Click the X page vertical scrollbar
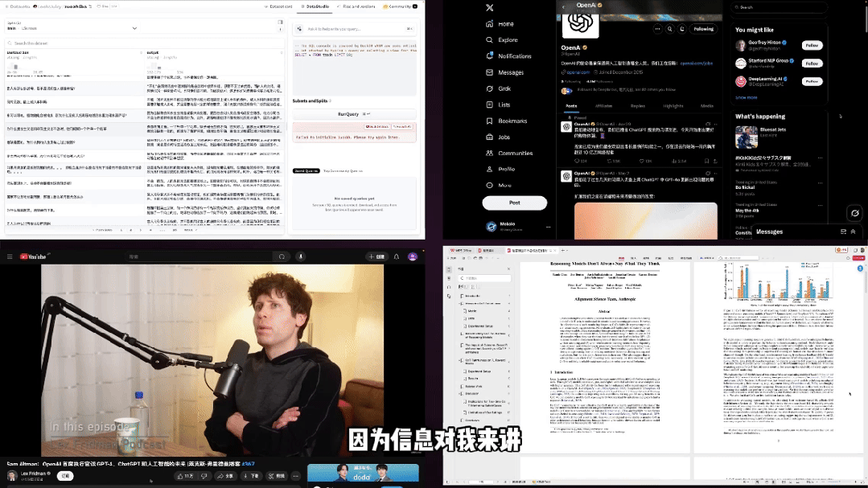This screenshot has width=868, height=488. click(866, 18)
